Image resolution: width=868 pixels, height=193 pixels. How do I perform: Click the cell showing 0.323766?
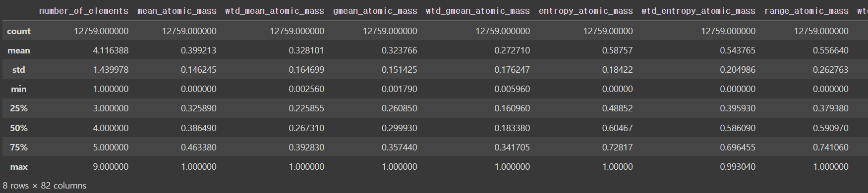coord(400,50)
